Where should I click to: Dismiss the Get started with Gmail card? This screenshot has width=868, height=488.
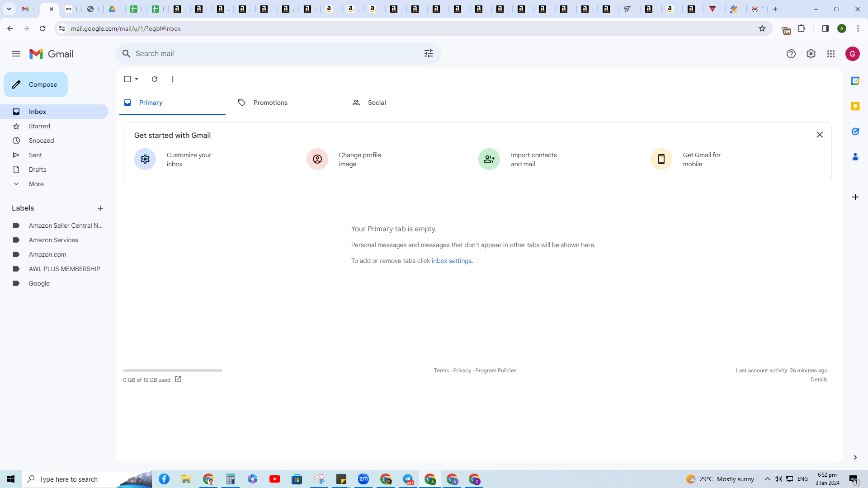tap(820, 135)
